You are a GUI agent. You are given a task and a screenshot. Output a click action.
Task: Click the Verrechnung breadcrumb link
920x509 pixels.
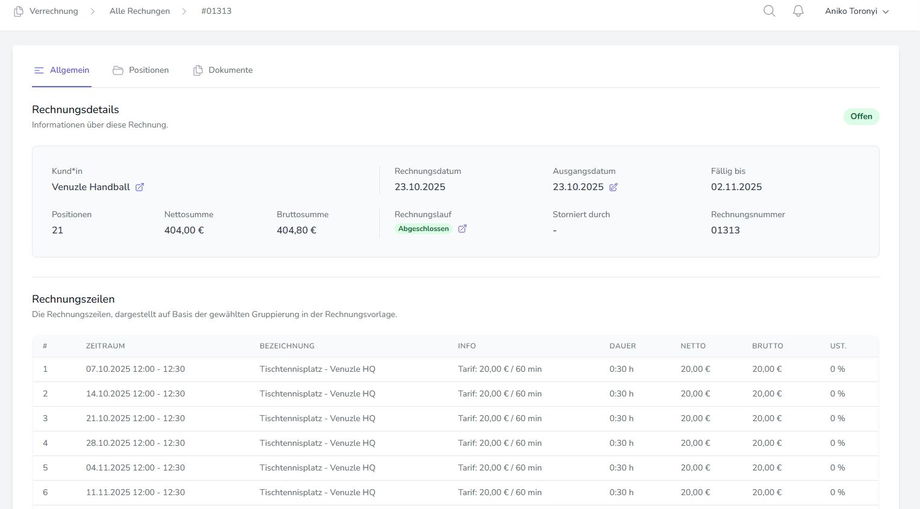54,11
